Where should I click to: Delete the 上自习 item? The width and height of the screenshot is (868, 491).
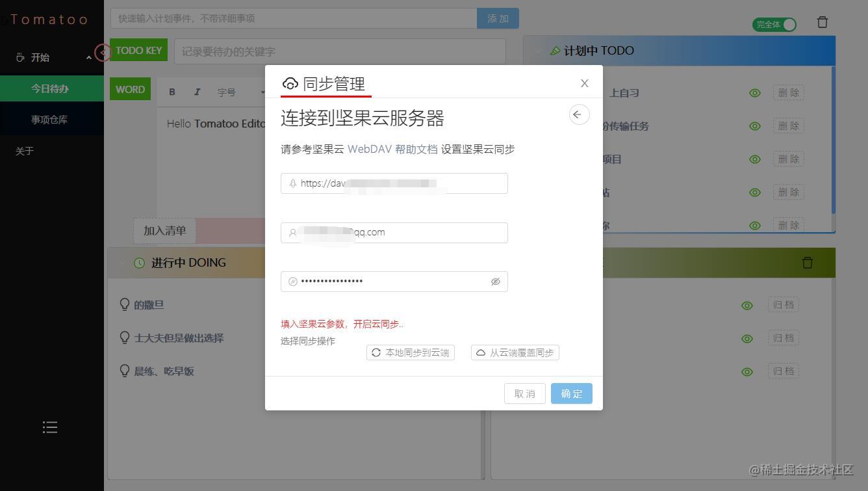(x=789, y=93)
